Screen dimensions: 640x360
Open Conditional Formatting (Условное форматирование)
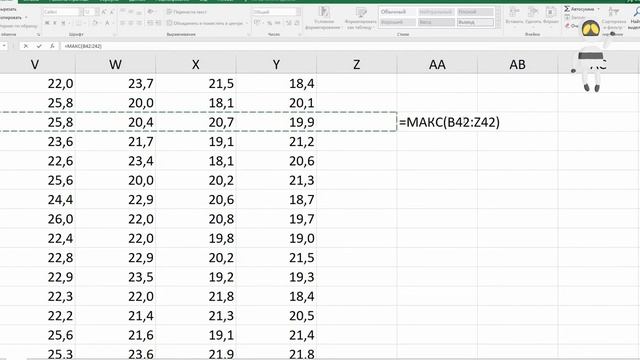pyautogui.click(x=324, y=18)
